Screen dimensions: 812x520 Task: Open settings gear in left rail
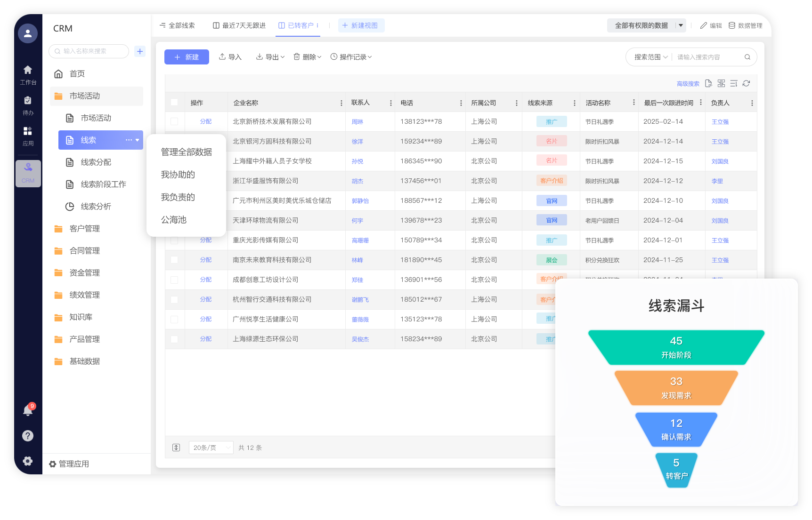tap(28, 461)
